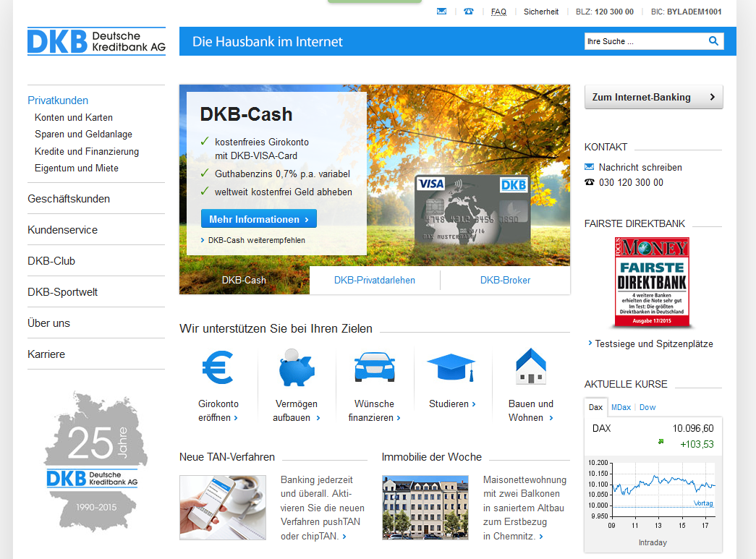Click the DAX intraday chart
The height and width of the screenshot is (559, 756).
click(x=653, y=496)
